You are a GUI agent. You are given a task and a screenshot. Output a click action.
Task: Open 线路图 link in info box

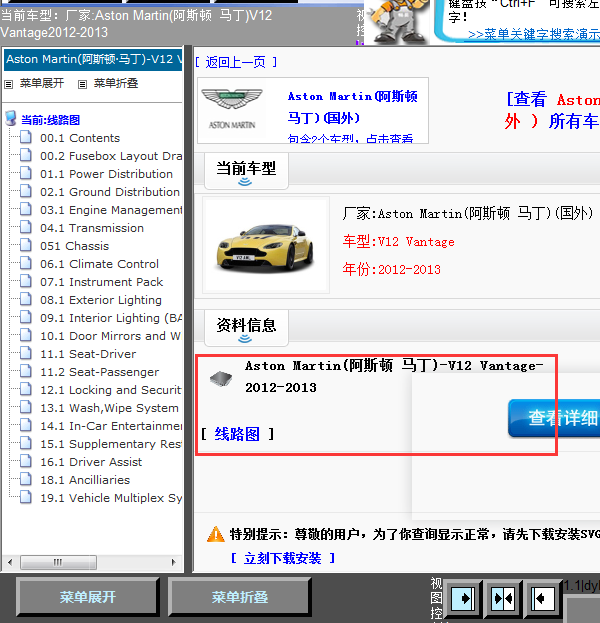tap(237, 434)
